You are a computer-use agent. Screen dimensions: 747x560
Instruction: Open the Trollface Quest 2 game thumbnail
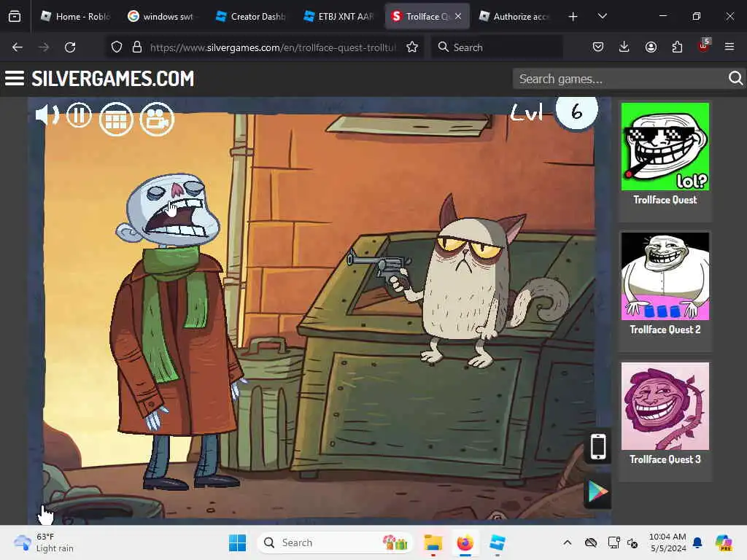tap(665, 276)
